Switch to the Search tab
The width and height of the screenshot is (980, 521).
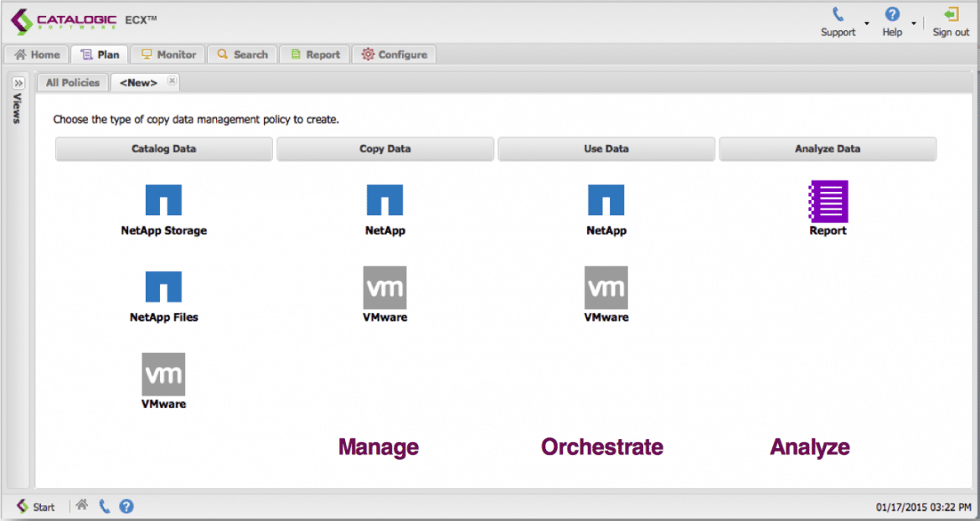coord(242,54)
